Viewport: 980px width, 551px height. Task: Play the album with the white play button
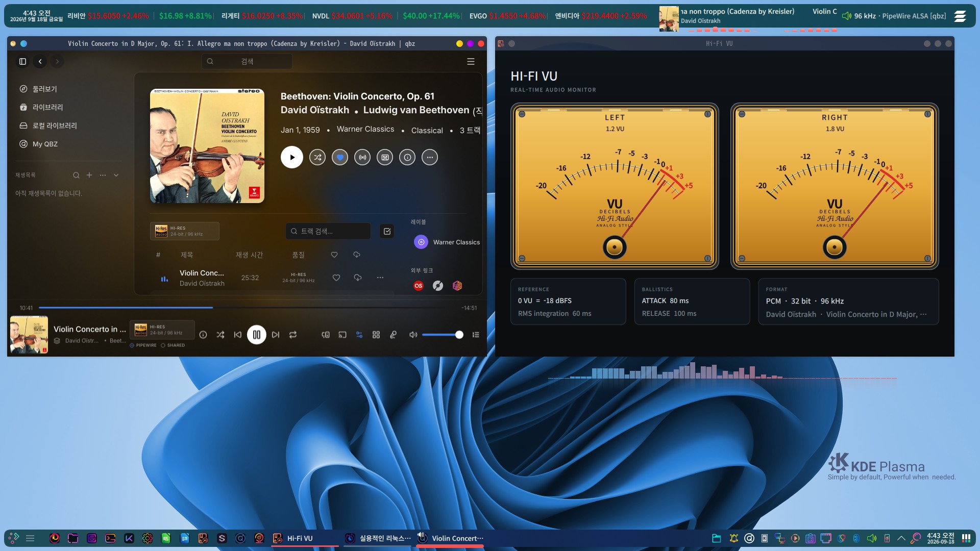(x=292, y=157)
